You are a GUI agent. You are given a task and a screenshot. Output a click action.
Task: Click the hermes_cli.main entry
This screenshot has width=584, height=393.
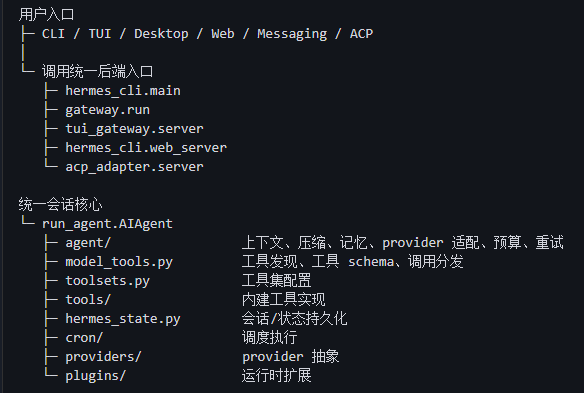(x=123, y=91)
